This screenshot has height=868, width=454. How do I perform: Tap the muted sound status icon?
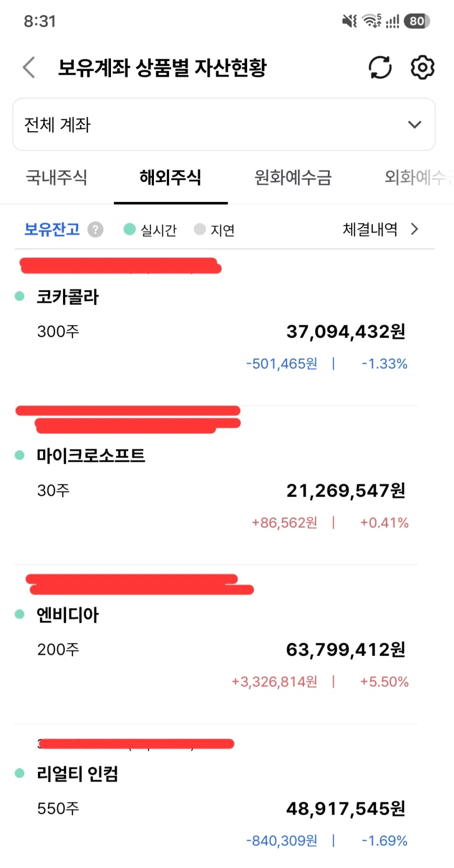(x=350, y=21)
